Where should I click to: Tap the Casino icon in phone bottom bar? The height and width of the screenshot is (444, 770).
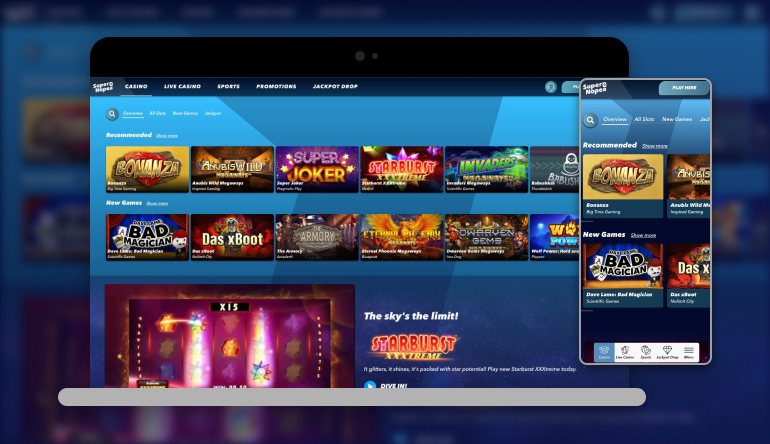click(x=604, y=352)
